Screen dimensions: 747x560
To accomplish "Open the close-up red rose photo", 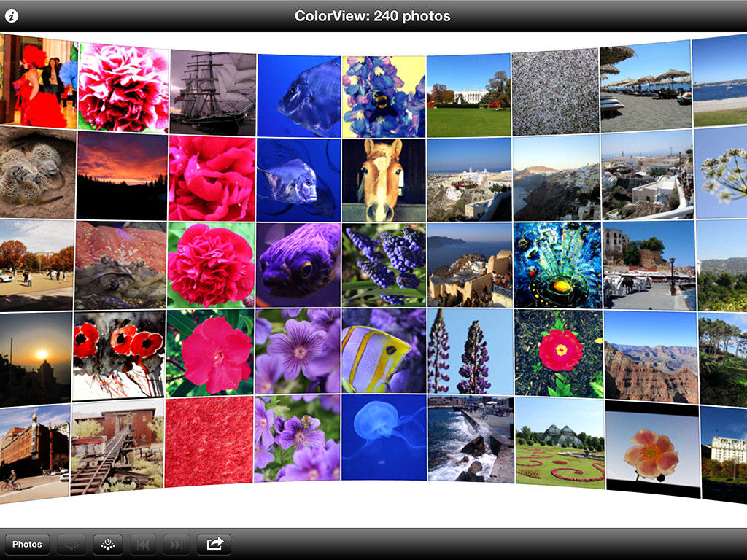I will [212, 178].
